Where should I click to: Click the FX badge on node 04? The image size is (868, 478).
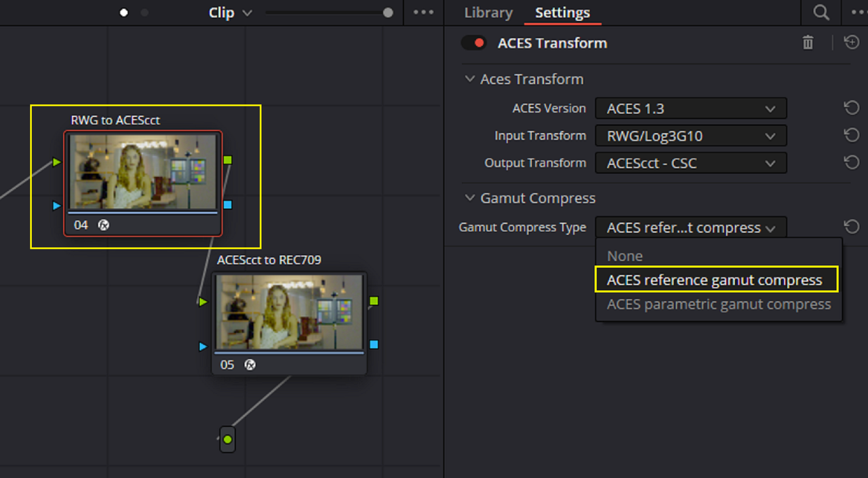pyautogui.click(x=104, y=225)
